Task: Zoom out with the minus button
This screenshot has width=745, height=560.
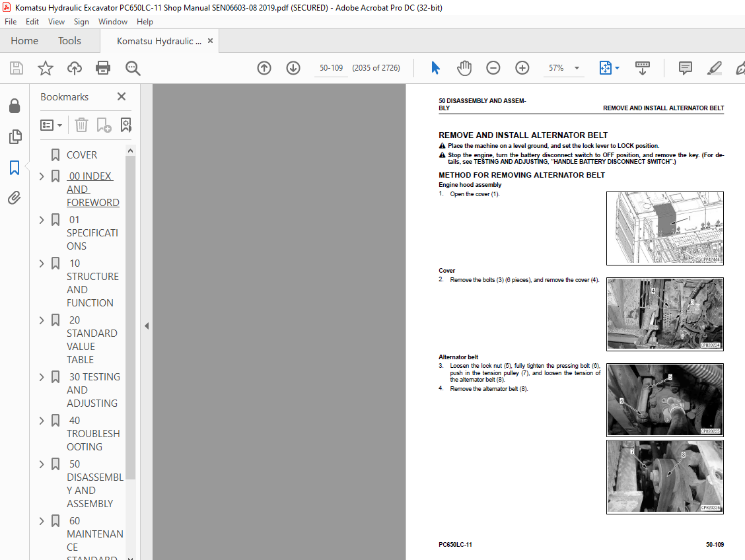Action: [493, 68]
